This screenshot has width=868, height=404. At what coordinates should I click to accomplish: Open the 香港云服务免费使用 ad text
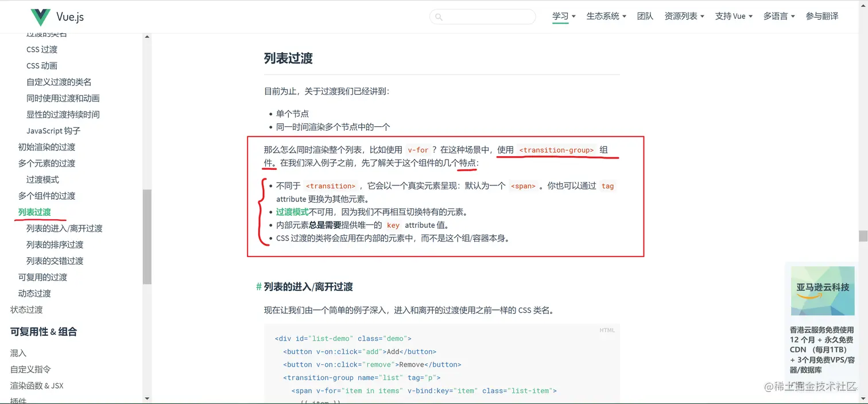[822, 350]
